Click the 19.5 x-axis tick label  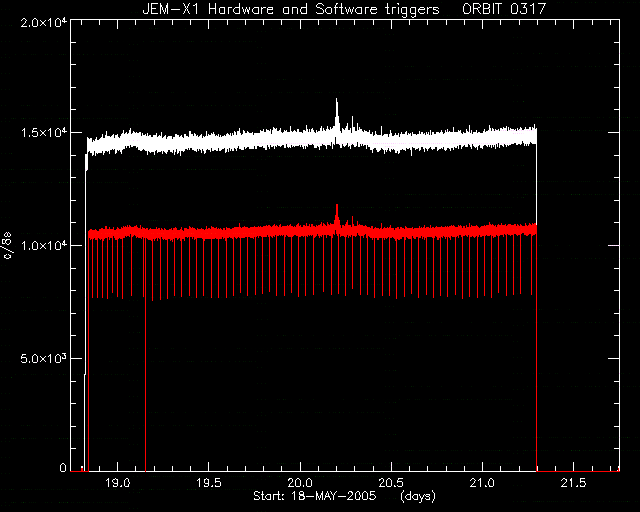click(209, 483)
